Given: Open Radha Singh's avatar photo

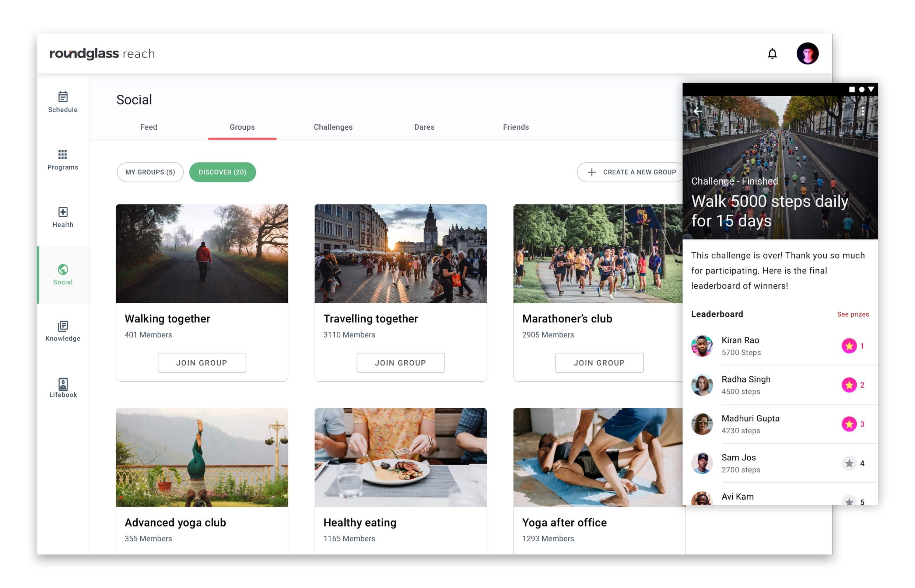Looking at the screenshot, I should pos(702,385).
